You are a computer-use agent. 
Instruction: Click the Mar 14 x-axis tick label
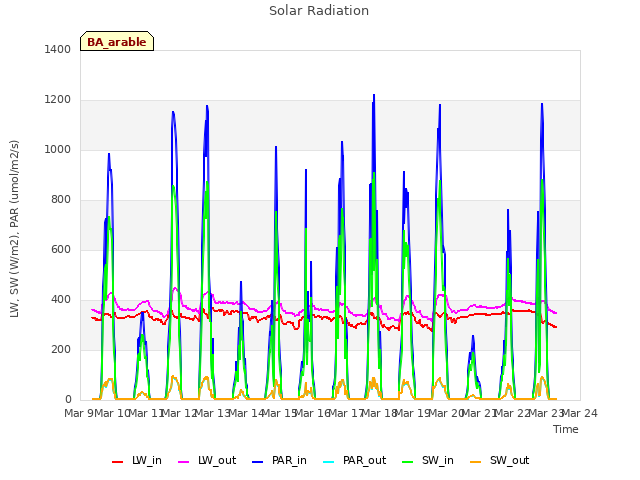click(246, 413)
